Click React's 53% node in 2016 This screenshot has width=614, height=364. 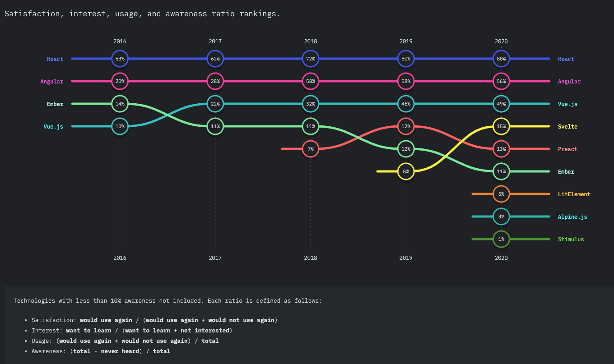click(120, 59)
